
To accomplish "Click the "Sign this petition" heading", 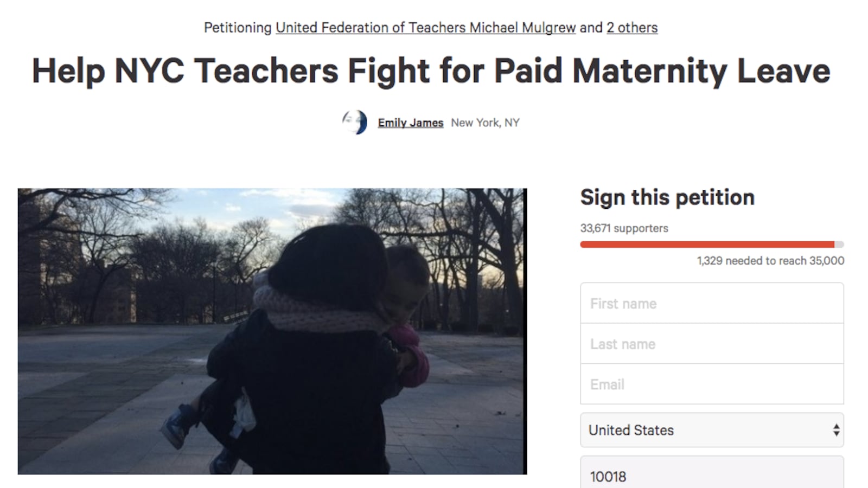I will coord(667,197).
